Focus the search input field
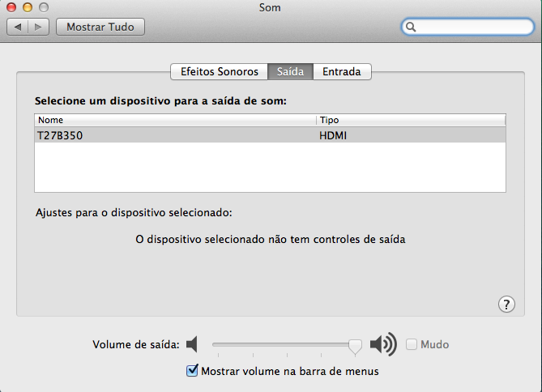 coord(474,27)
